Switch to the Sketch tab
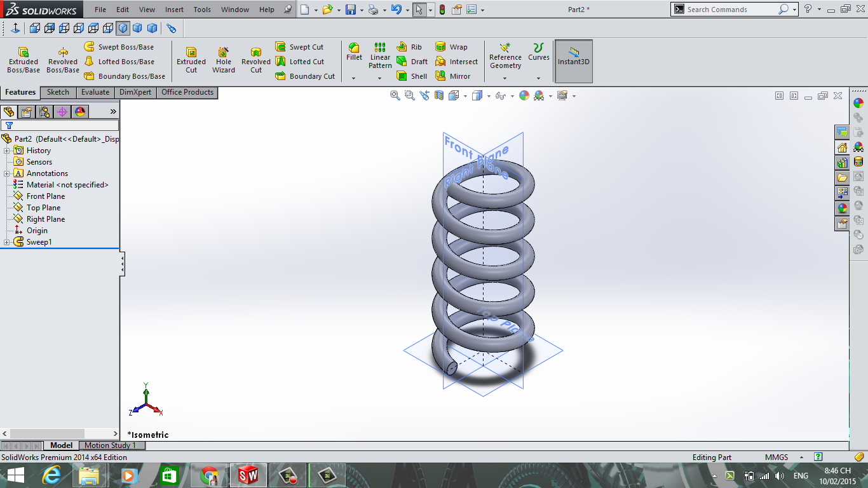This screenshot has height=488, width=868. (58, 92)
